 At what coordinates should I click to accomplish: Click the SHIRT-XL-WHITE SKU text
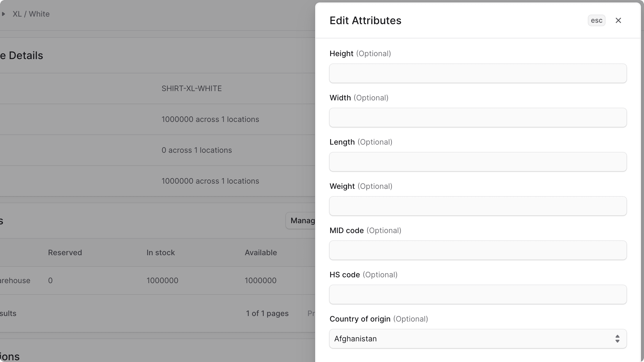click(x=192, y=88)
